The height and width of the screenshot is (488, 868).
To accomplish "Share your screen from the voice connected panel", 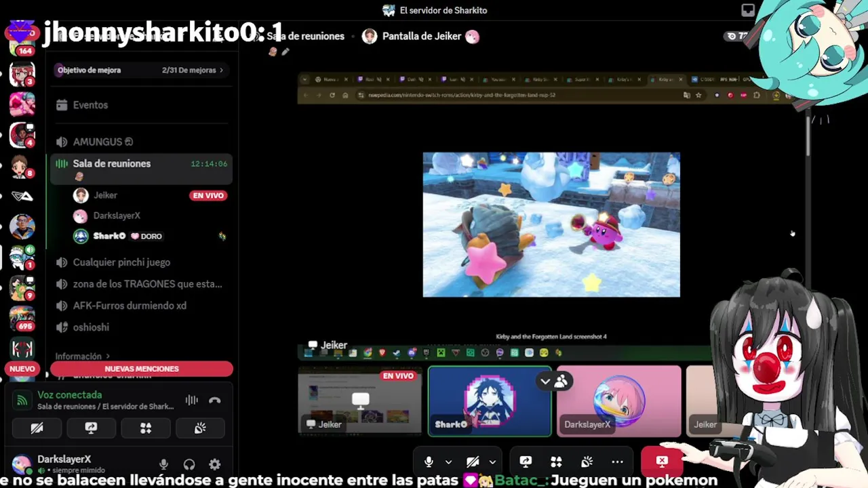I will (91, 428).
